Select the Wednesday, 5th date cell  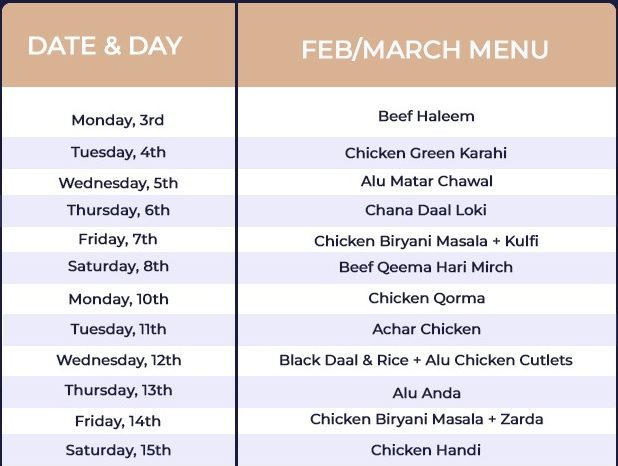tap(118, 183)
